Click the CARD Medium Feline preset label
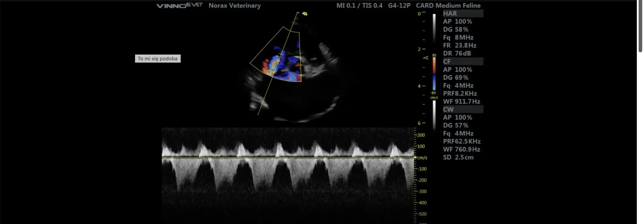Viewport: 644px width, 224px height. coord(448,6)
